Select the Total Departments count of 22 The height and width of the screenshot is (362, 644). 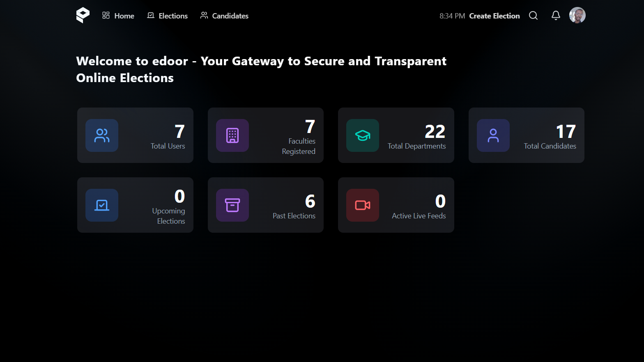(435, 132)
